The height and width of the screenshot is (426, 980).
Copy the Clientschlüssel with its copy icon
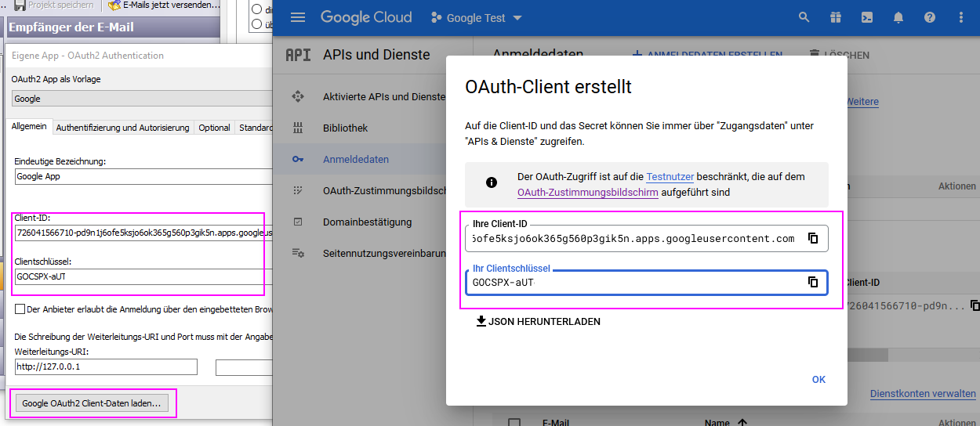[x=813, y=282]
